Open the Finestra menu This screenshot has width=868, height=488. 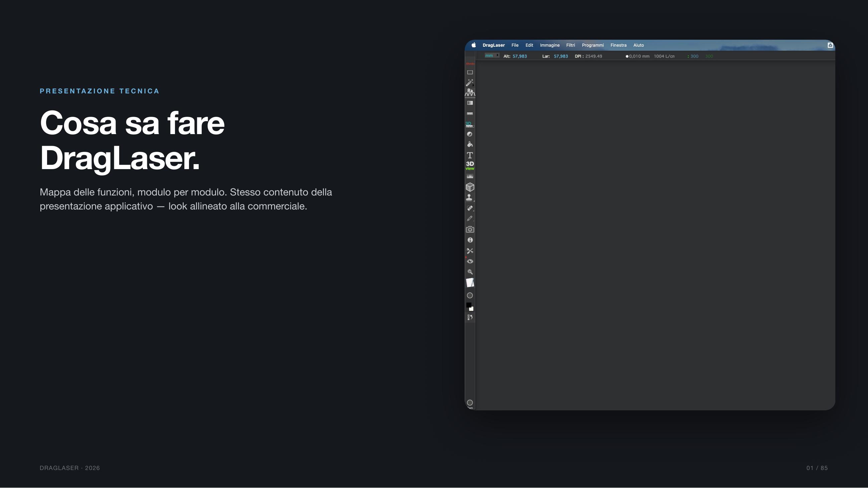click(618, 45)
